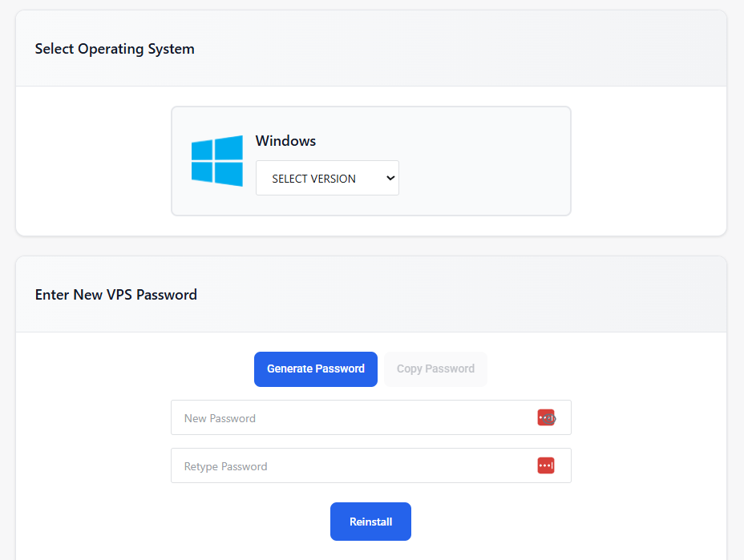The width and height of the screenshot is (744, 560).
Task: Focus the New Password input field
Action: [371, 417]
